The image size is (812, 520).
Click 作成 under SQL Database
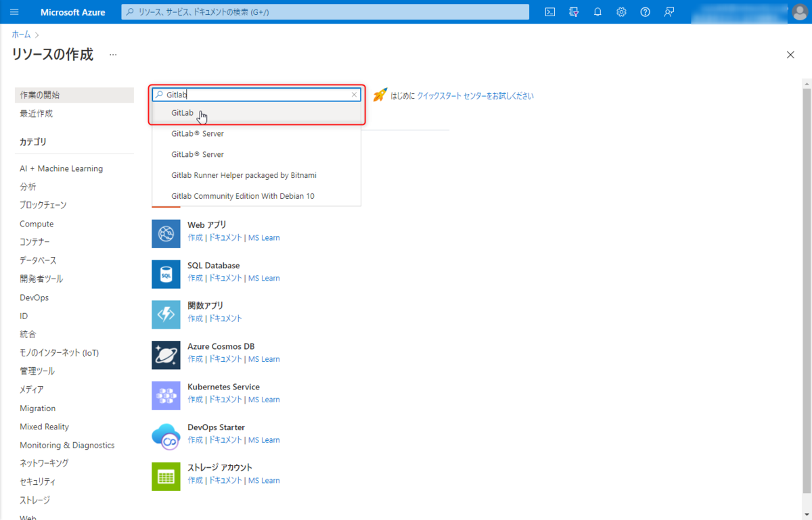click(195, 278)
